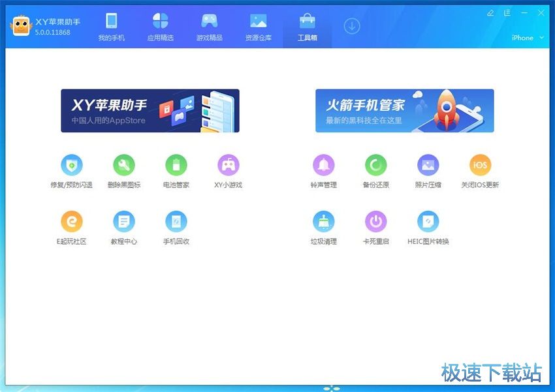Switch to the 资源仓库 tab

[259, 27]
